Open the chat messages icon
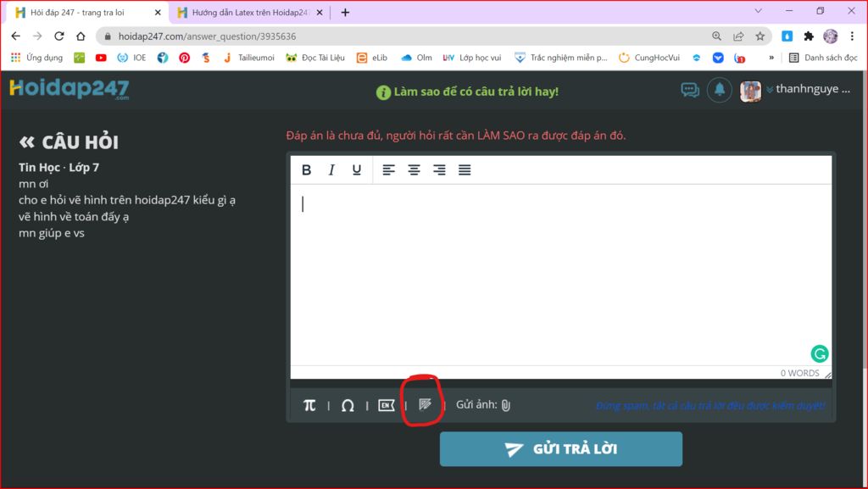 tap(690, 90)
